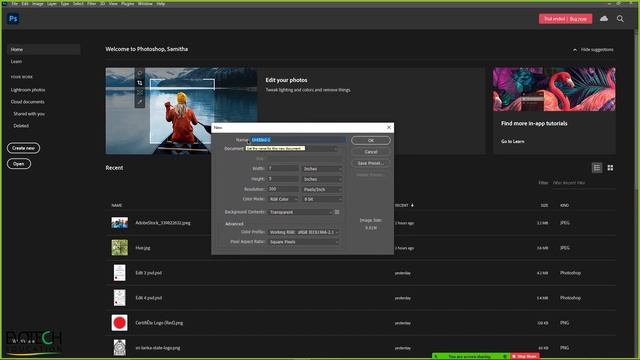The width and height of the screenshot is (640, 360).
Task: Sort recent files by the RECENT column
Action: coord(404,205)
